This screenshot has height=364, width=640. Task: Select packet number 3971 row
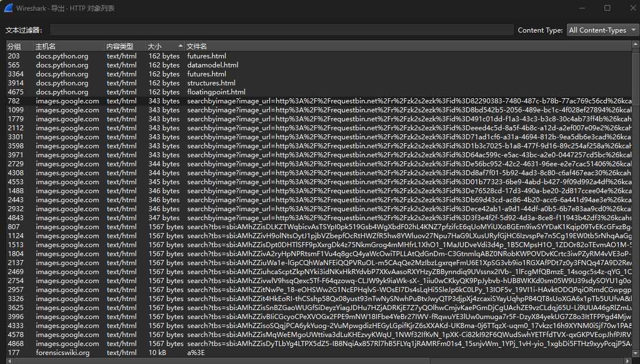click(x=319, y=154)
